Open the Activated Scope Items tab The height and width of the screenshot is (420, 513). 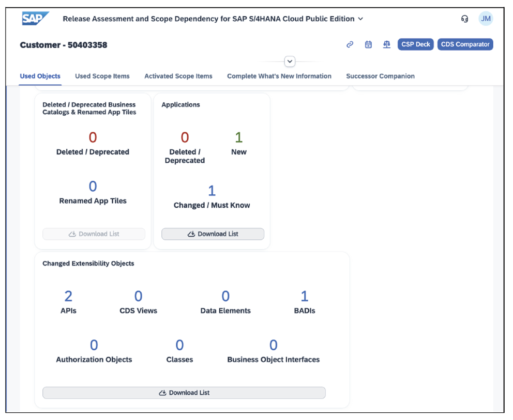coord(178,76)
